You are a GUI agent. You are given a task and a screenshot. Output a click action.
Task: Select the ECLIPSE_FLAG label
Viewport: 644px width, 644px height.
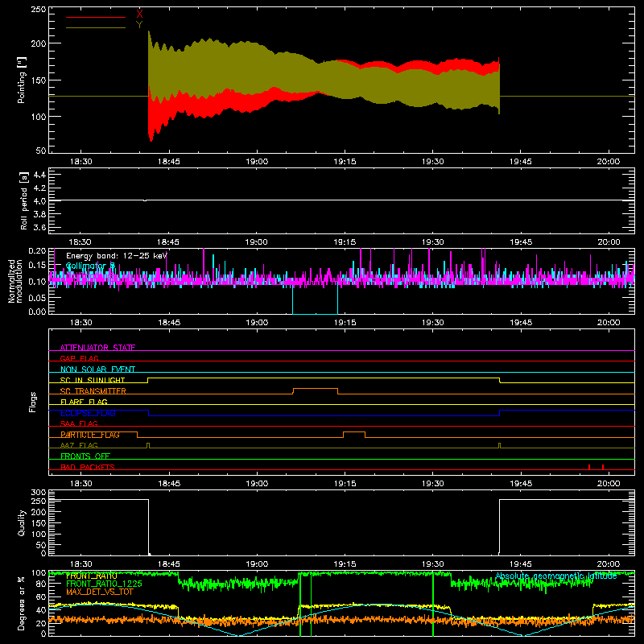click(x=88, y=413)
